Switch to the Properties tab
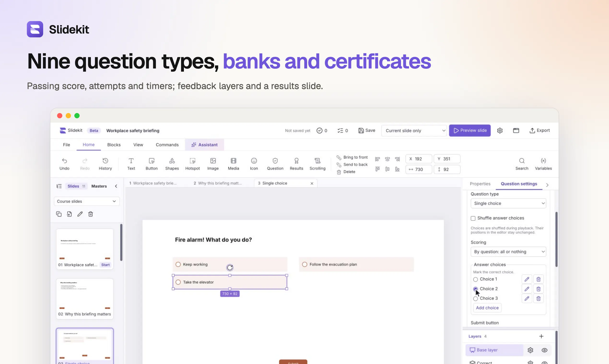The image size is (609, 364). click(480, 184)
